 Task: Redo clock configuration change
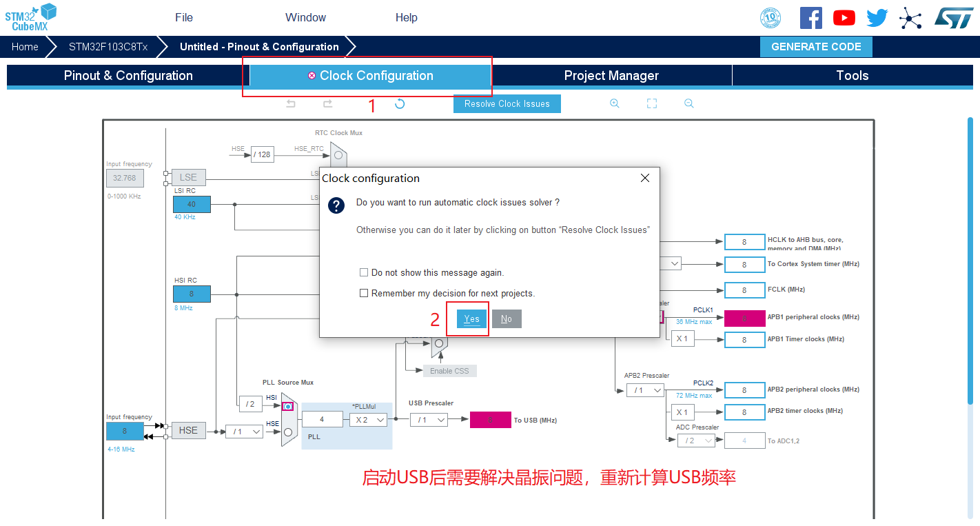pyautogui.click(x=327, y=103)
